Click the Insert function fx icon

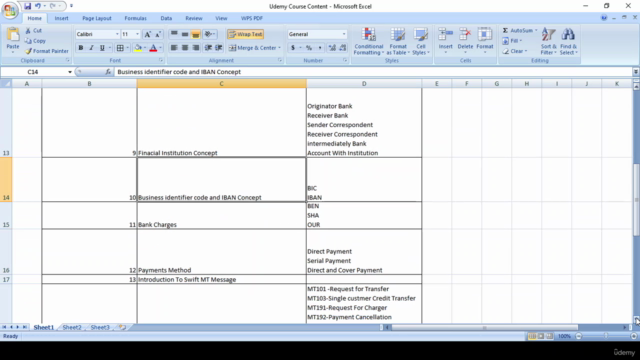point(108,72)
